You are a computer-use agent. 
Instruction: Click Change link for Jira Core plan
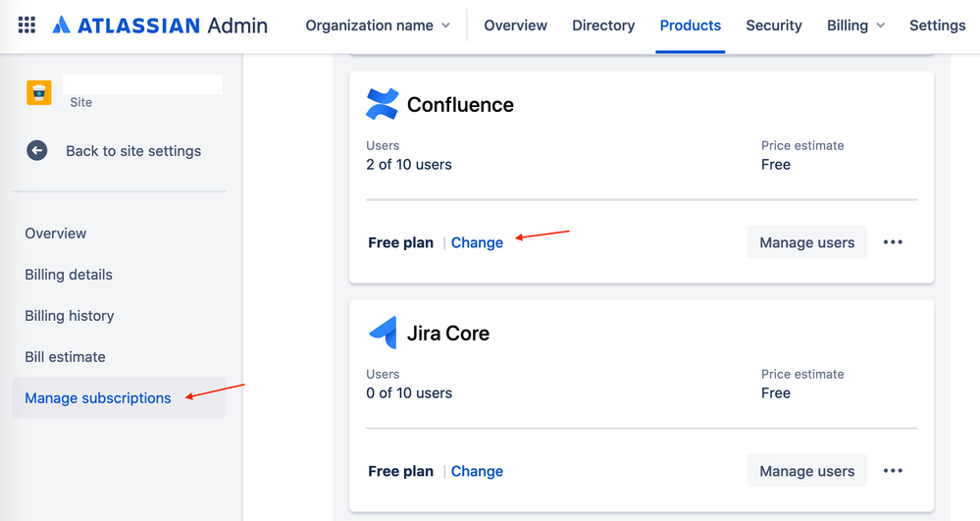tap(477, 471)
